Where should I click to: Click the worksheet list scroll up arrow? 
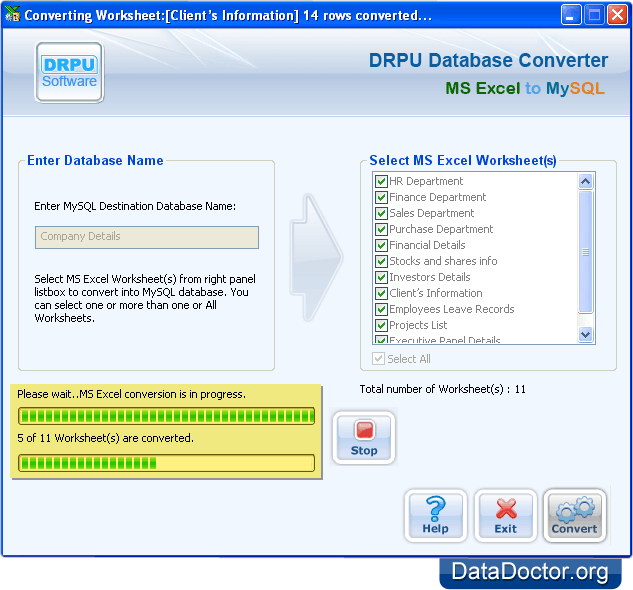pos(585,181)
